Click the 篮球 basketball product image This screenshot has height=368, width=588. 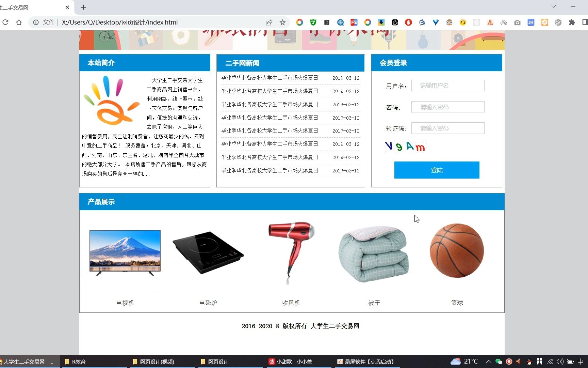click(457, 251)
